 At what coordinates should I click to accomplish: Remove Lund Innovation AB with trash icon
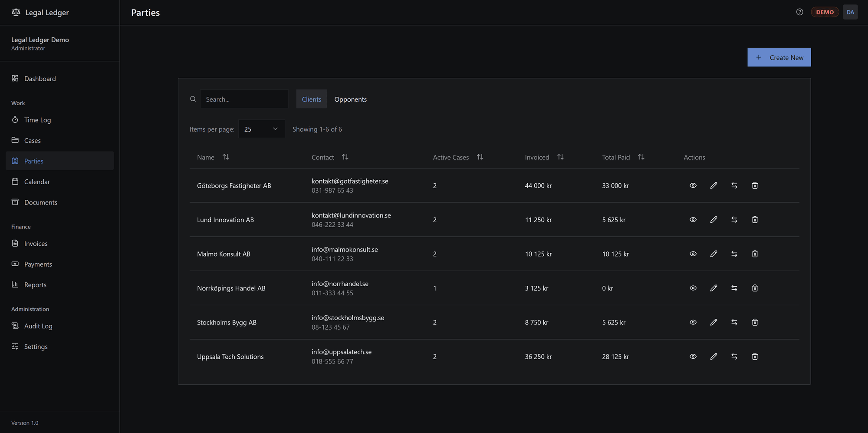pyautogui.click(x=755, y=220)
